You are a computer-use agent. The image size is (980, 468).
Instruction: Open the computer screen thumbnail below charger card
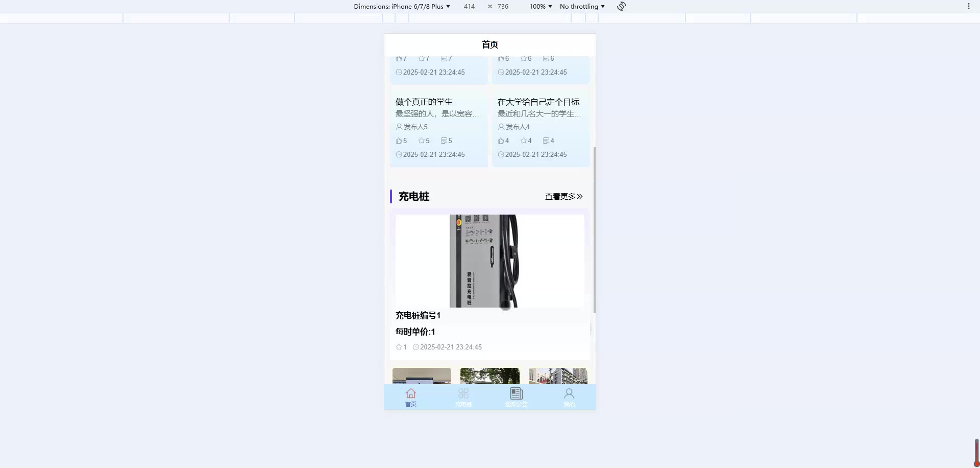click(422, 376)
